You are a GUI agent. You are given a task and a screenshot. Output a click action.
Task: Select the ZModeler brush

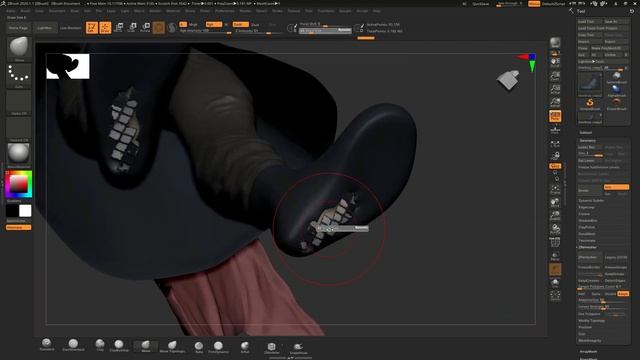tap(271, 348)
